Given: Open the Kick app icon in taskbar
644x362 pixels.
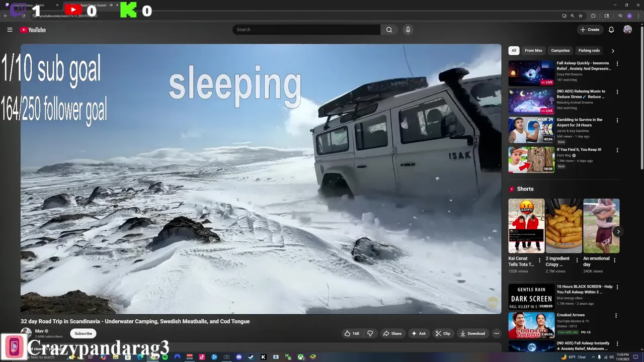Looking at the screenshot, I should [263, 357].
